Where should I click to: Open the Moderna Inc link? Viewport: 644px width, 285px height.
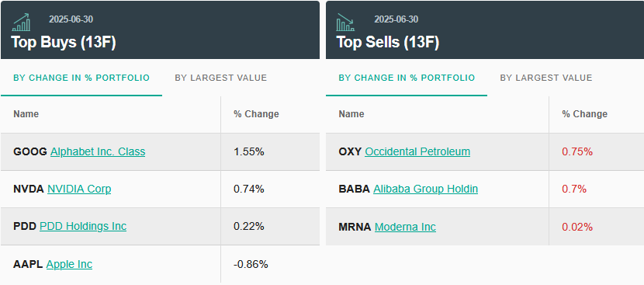coord(405,227)
